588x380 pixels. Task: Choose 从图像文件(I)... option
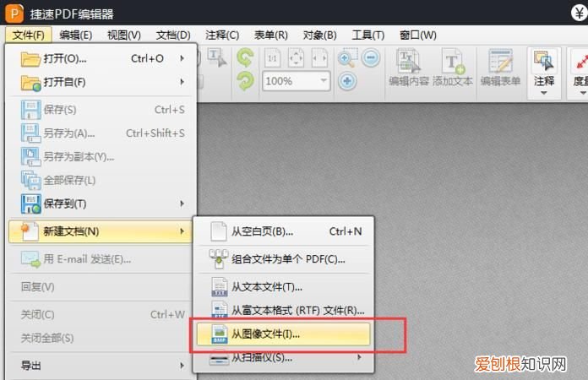(x=284, y=334)
